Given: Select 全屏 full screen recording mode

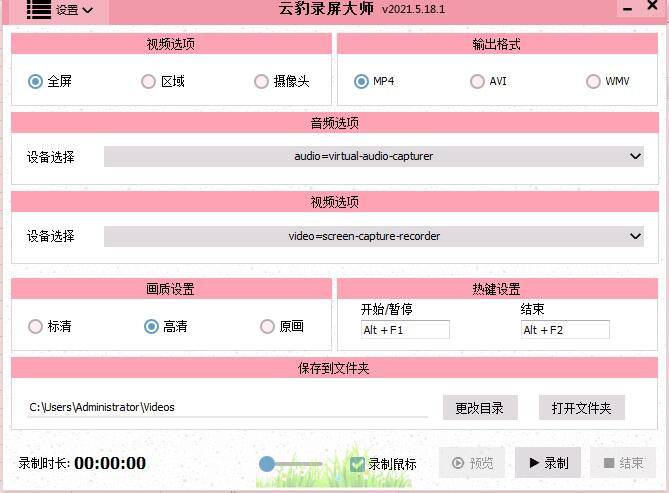Looking at the screenshot, I should click(x=35, y=81).
